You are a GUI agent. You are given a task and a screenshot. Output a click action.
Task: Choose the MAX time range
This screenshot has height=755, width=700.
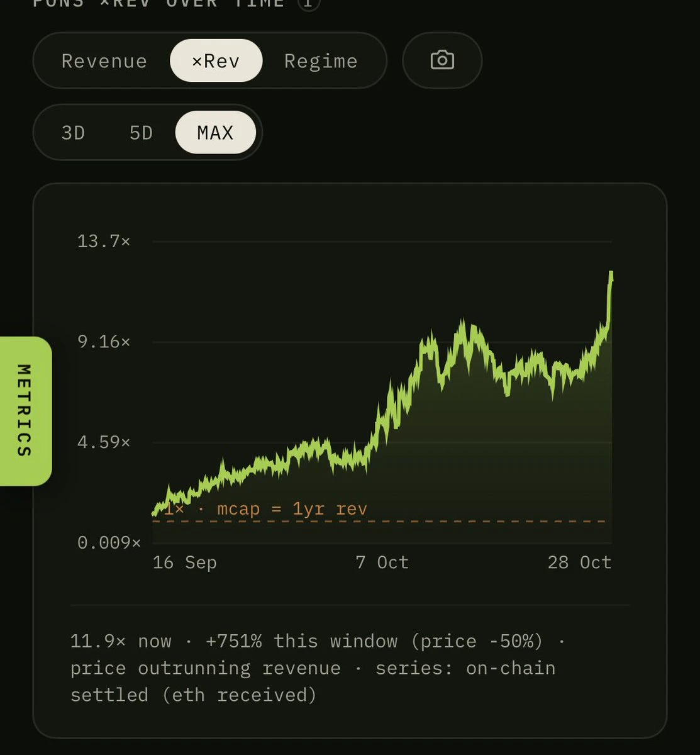[x=216, y=132]
